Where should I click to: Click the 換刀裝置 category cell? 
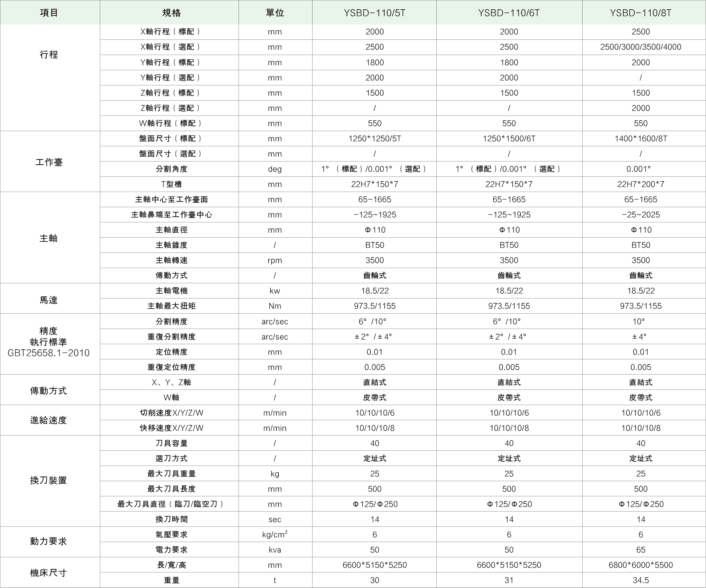pos(49,480)
